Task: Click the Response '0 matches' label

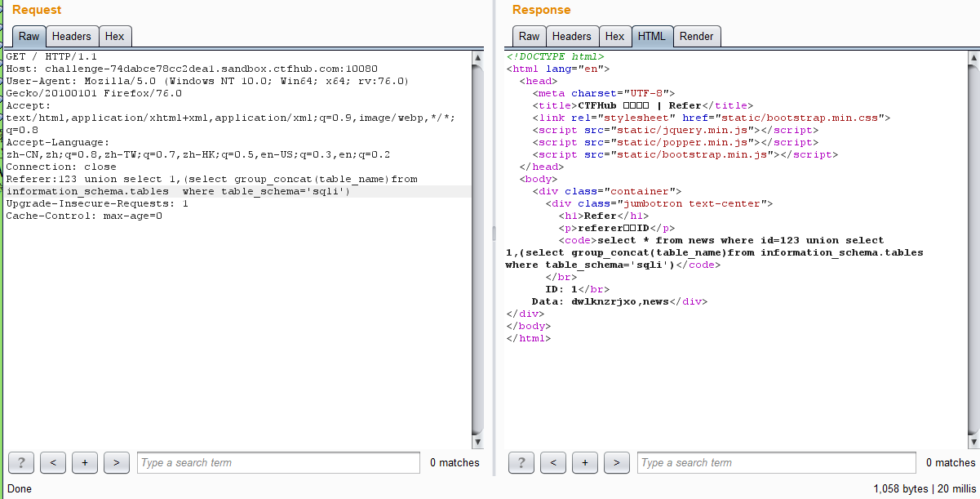Action: point(951,462)
